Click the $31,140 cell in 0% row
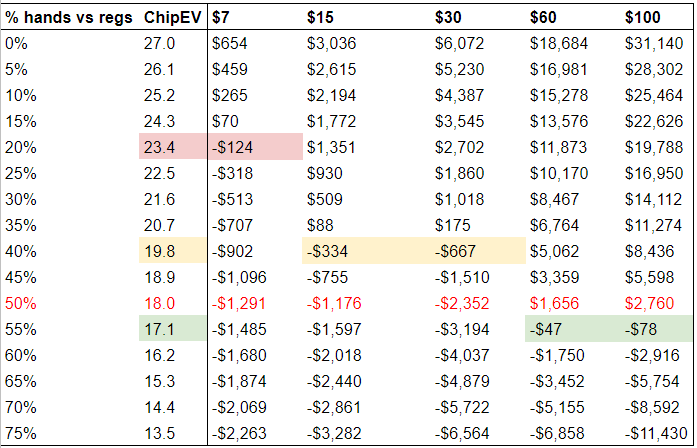Image resolution: width=697 pixels, height=448 pixels. 653,44
